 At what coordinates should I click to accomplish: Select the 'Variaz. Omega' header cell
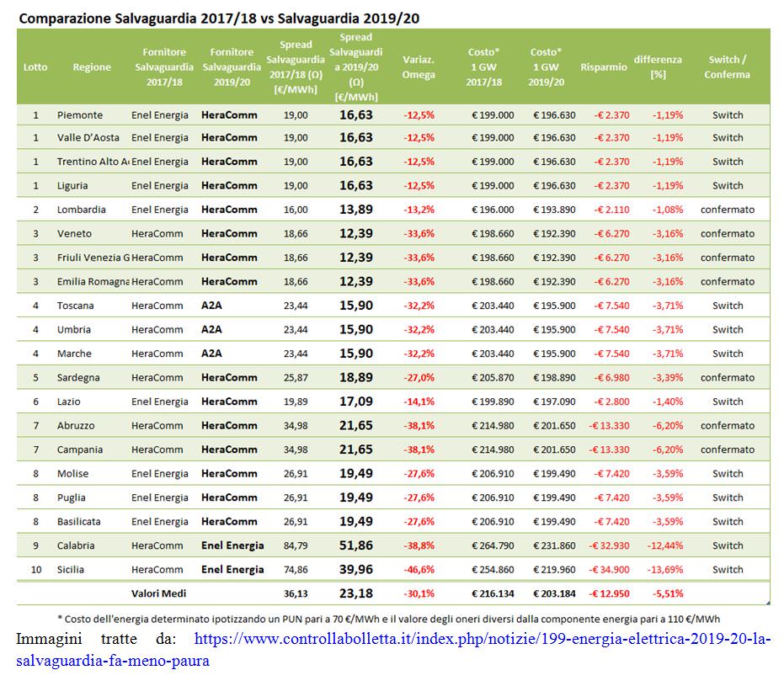(419, 67)
